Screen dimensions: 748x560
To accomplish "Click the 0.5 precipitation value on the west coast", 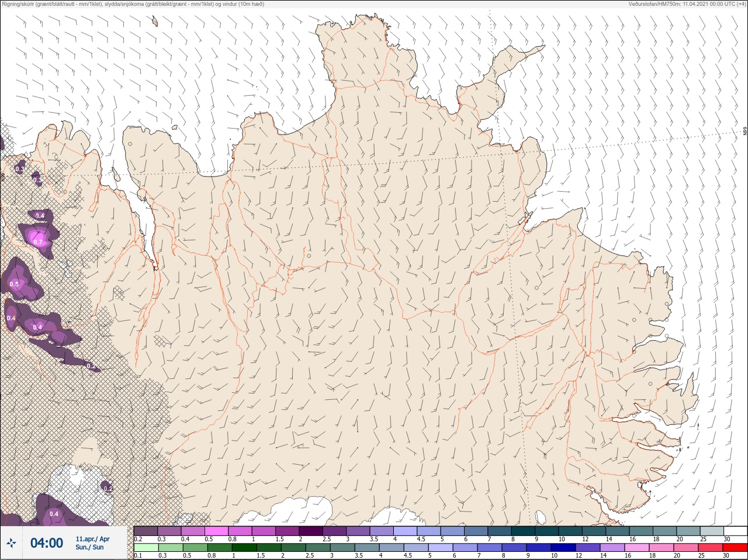I will pyautogui.click(x=14, y=284).
